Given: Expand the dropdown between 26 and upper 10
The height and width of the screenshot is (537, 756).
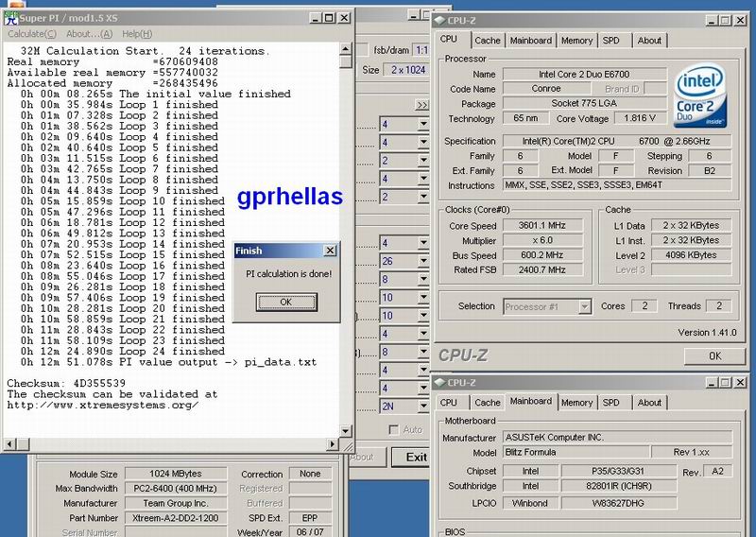Looking at the screenshot, I should coord(404,279).
